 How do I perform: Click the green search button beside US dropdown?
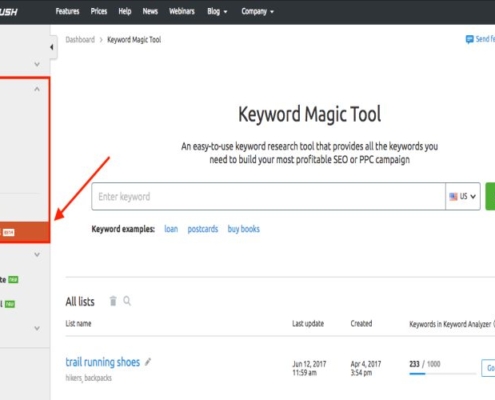(x=490, y=196)
